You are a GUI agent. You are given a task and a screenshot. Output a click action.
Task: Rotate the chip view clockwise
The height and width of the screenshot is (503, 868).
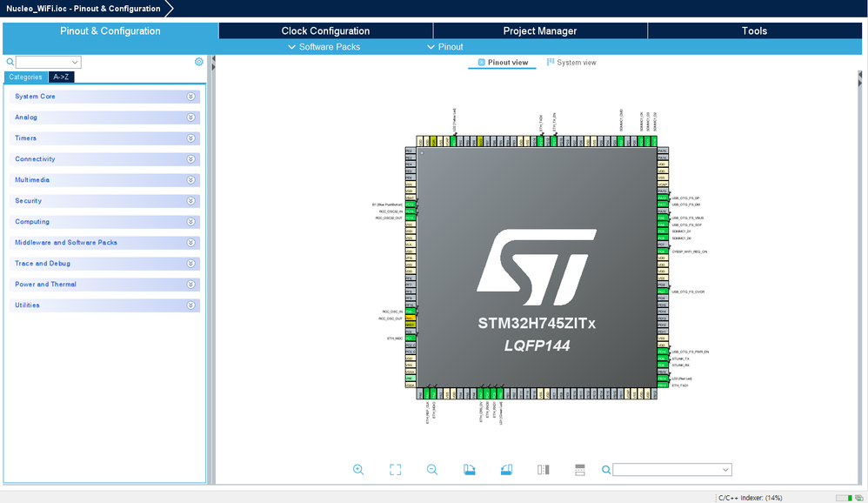tap(470, 470)
